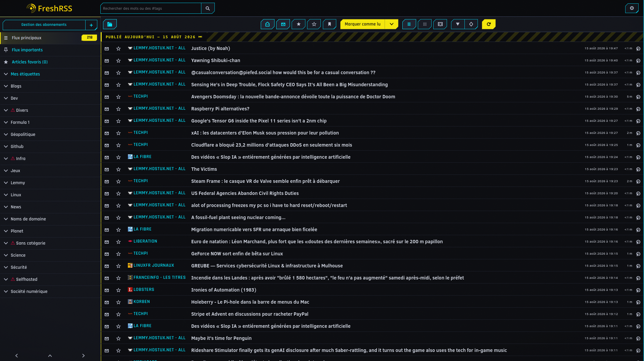The width and height of the screenshot is (644, 361).
Task: Open article 'Cloudflare a bloqué 23,2 millions d'attaques DDoS'
Action: [271, 145]
